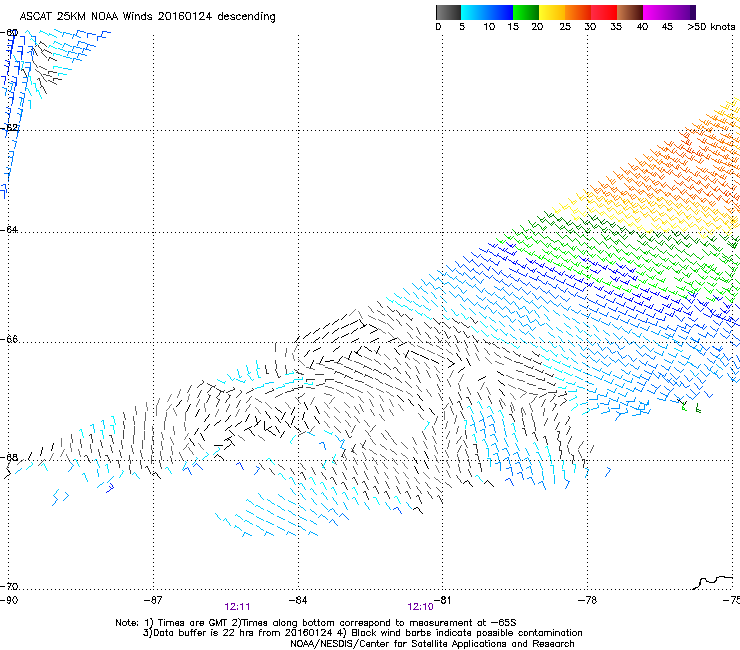
Task: Click the longitude label -84
Action: pyautogui.click(x=298, y=600)
